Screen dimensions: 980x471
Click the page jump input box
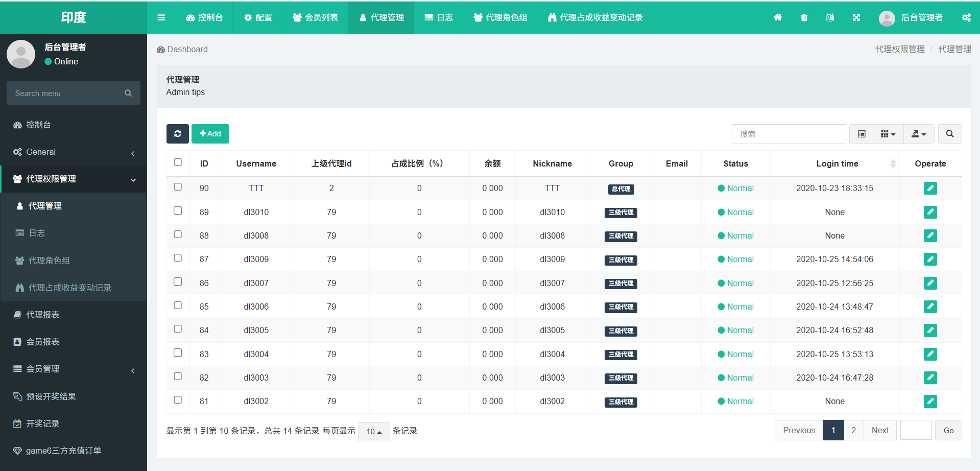[916, 430]
